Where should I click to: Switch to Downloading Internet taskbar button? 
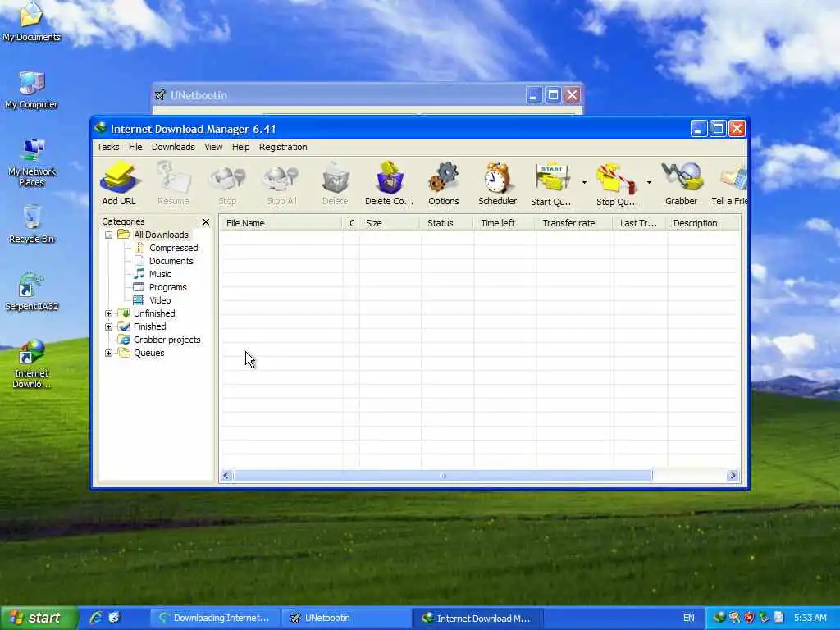[x=214, y=619]
